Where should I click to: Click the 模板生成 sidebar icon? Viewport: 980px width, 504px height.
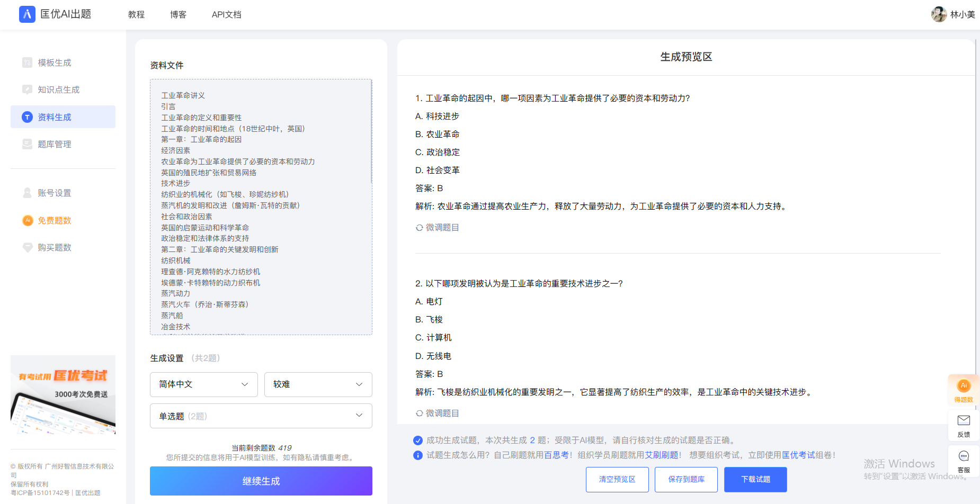pyautogui.click(x=27, y=62)
